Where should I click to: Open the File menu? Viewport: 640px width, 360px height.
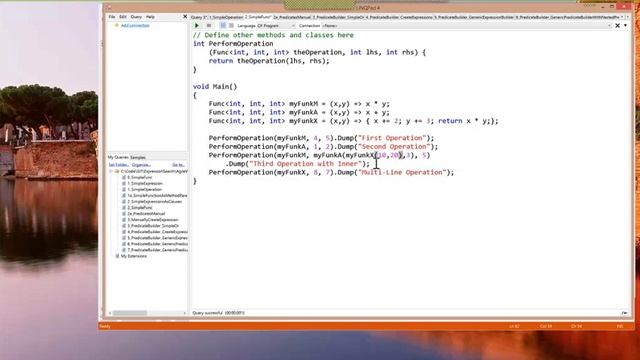pyautogui.click(x=112, y=17)
